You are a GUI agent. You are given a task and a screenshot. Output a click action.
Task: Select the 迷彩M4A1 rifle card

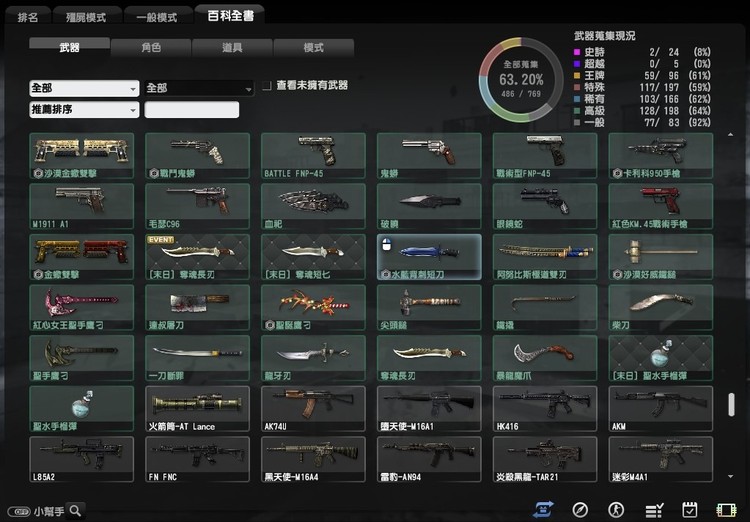pos(661,459)
